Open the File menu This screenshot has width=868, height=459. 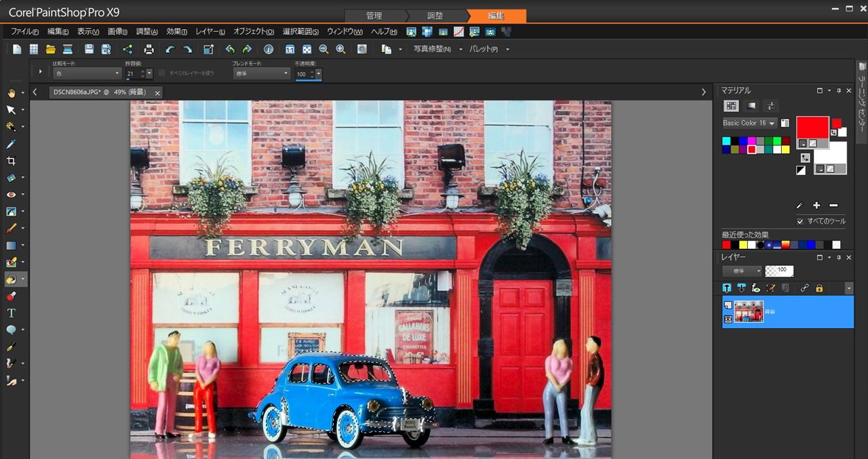pyautogui.click(x=24, y=31)
